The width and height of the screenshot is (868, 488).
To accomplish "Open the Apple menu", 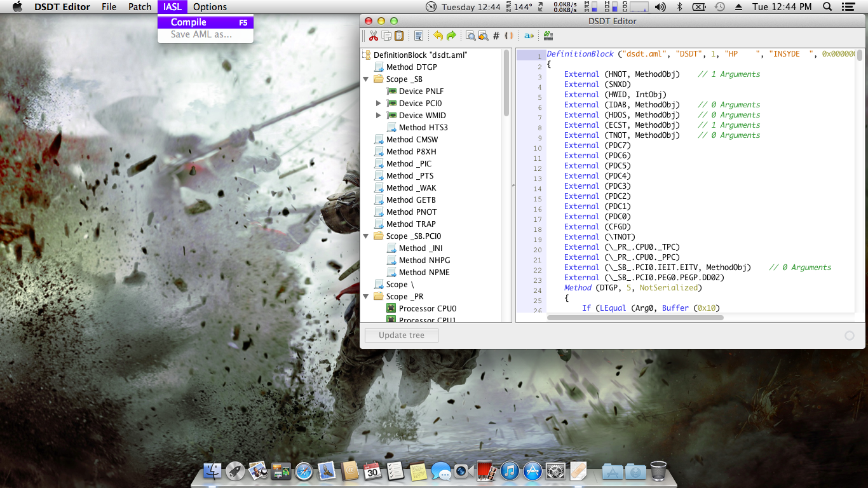I will pos(17,7).
